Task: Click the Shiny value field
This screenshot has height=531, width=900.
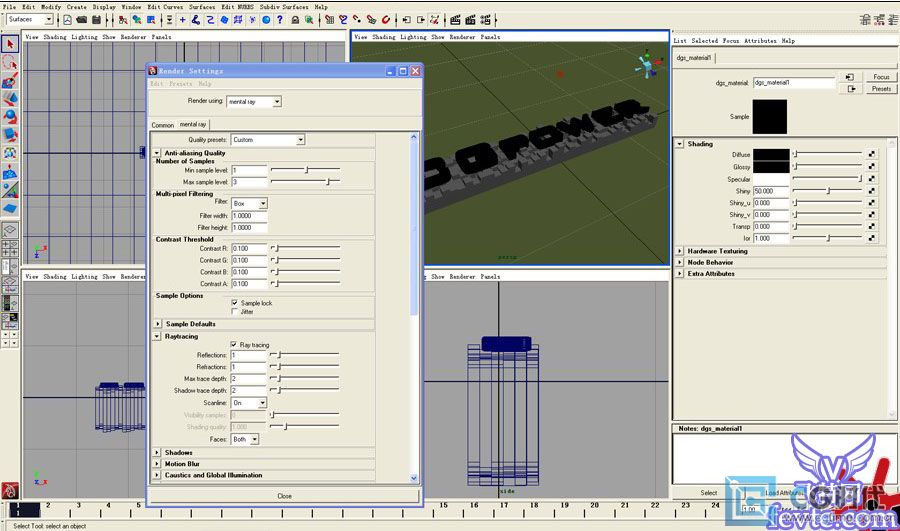Action: click(x=771, y=191)
